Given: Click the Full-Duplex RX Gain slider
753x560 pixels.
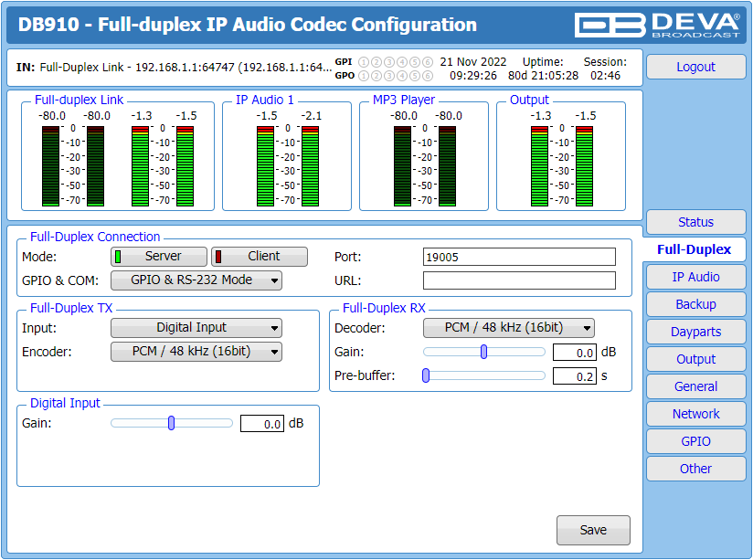Looking at the screenshot, I should point(484,352).
